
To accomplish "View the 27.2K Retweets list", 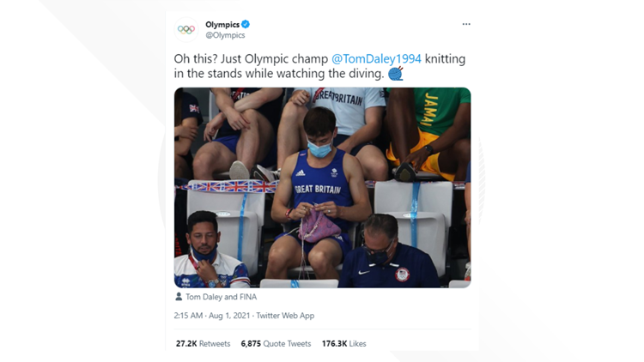I will [203, 343].
